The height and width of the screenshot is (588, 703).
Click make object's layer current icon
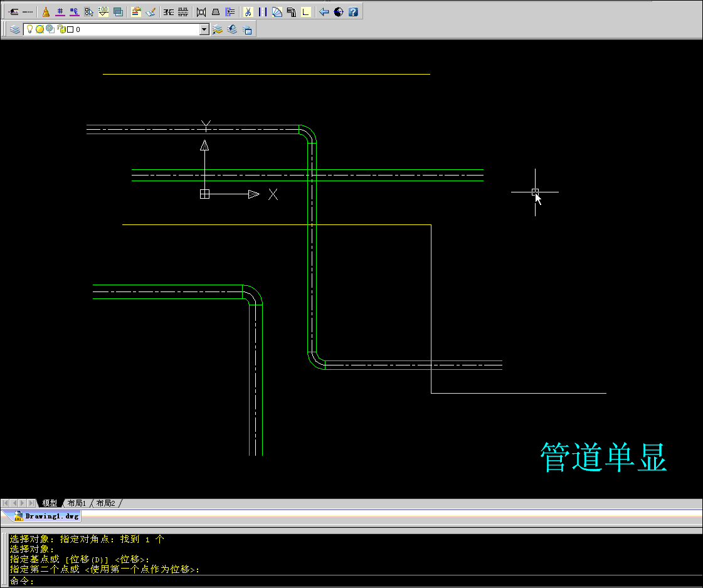[218, 29]
